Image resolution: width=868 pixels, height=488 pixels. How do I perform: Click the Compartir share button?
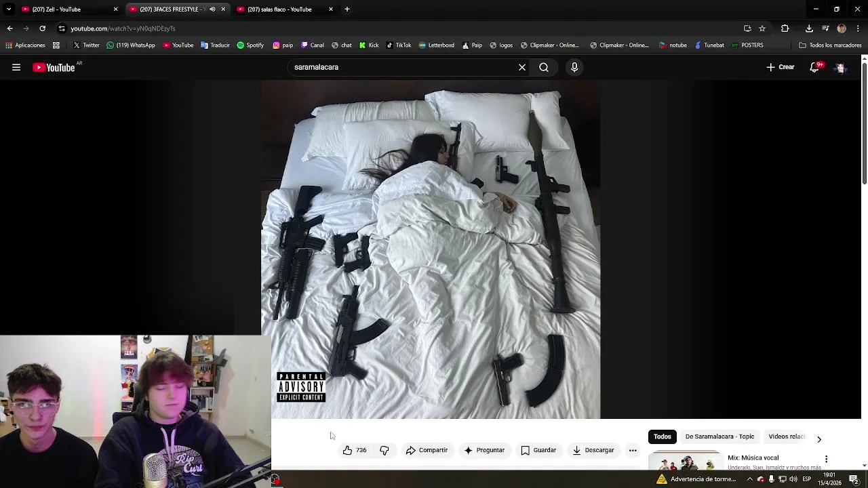coord(427,450)
